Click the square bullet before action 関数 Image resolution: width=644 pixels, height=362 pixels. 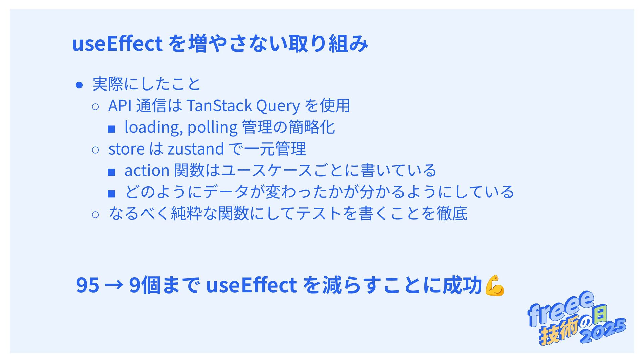(111, 172)
